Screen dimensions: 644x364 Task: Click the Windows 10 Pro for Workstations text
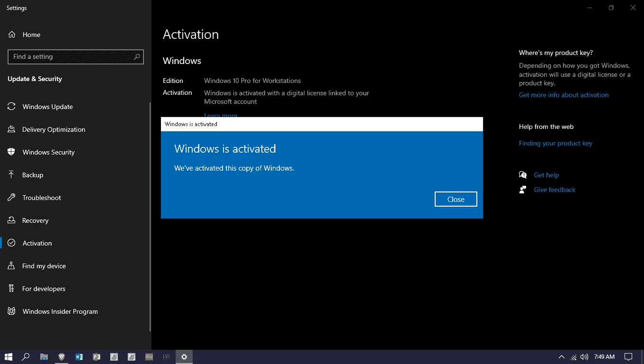click(x=252, y=81)
